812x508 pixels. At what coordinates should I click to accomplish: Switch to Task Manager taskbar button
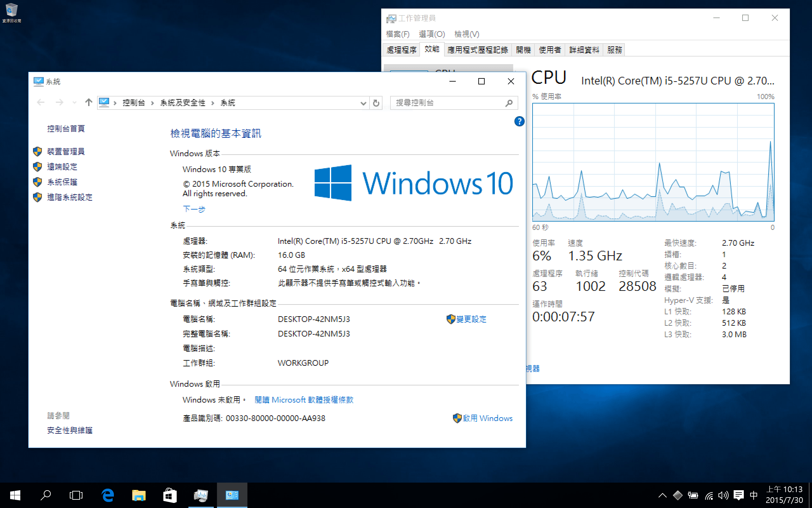(x=201, y=495)
